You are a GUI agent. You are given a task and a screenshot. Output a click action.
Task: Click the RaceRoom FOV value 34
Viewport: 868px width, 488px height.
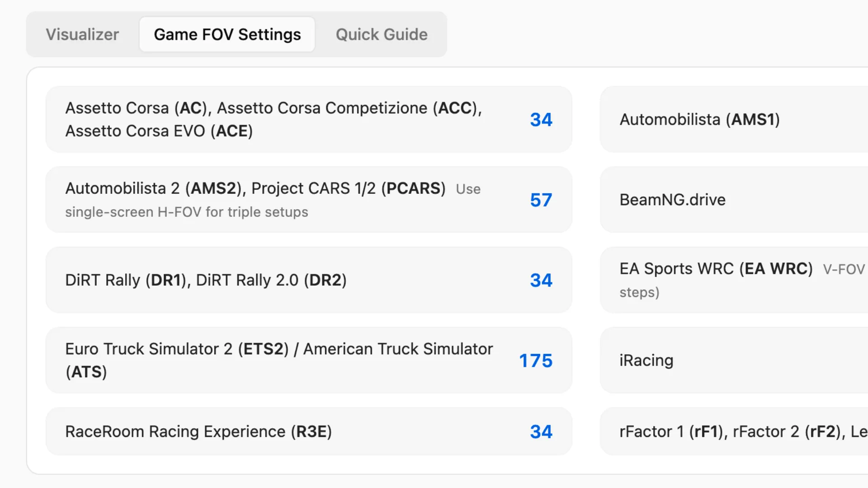click(x=541, y=432)
